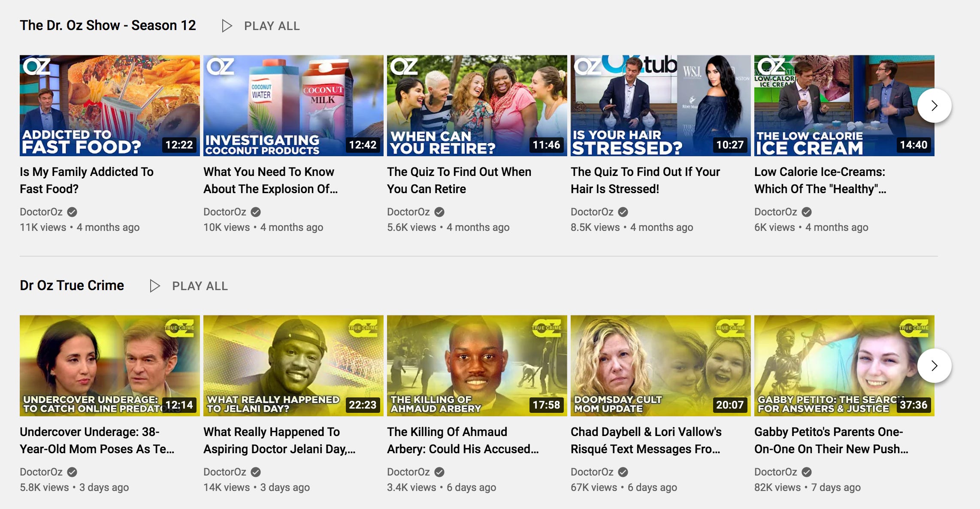This screenshot has height=509, width=980.
Task: Click DoctorOz channel under ice-creams video
Action: pyautogui.click(x=776, y=212)
